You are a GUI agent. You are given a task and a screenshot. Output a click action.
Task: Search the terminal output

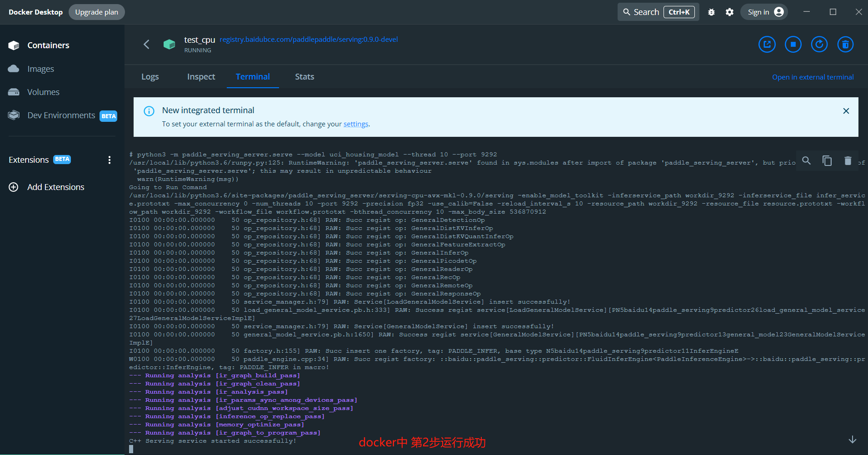806,160
